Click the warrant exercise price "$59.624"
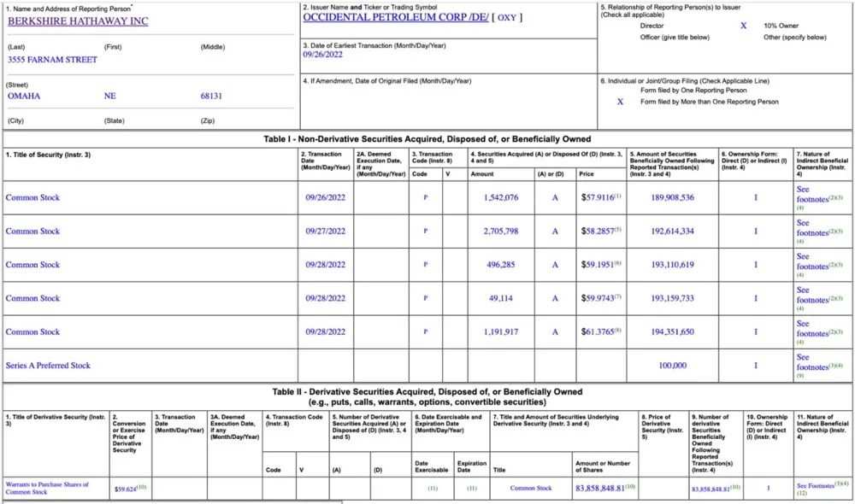Viewport: 855px width, 504px height. tap(126, 489)
